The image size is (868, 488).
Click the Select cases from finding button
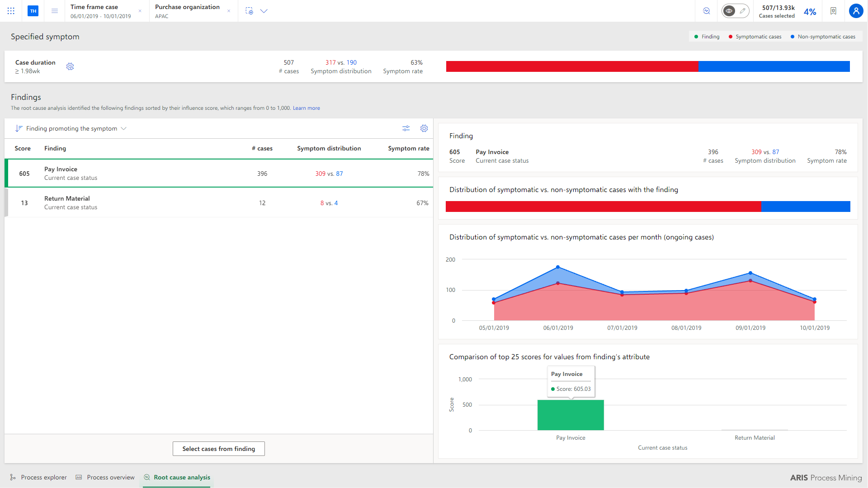[x=219, y=449]
